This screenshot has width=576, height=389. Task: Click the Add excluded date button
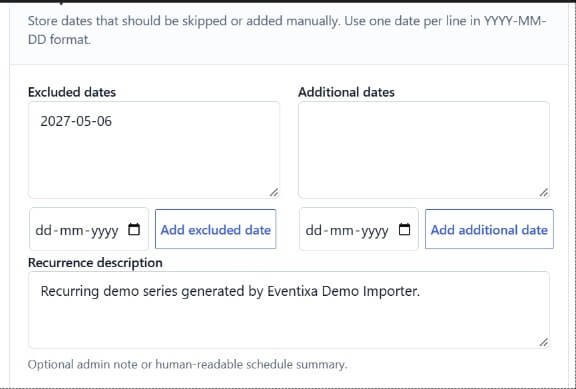[216, 229]
